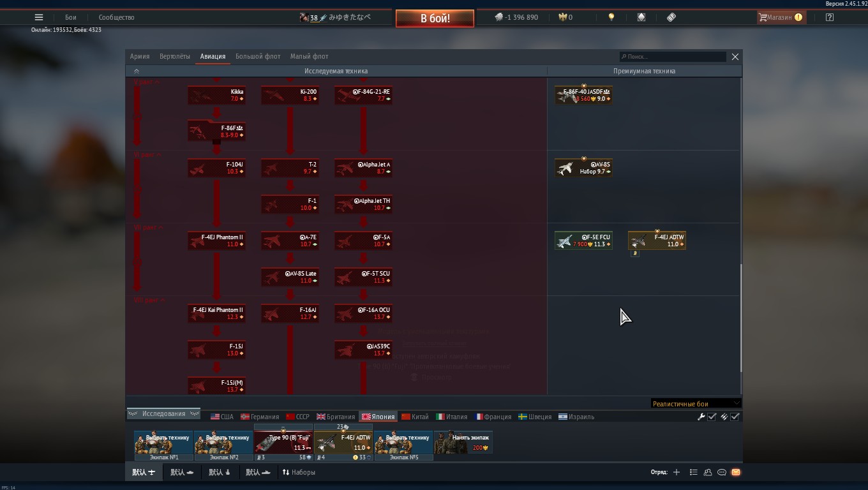Select premium F-86F-40 JASDF card
Screen dimensions: 868x490
583,95
